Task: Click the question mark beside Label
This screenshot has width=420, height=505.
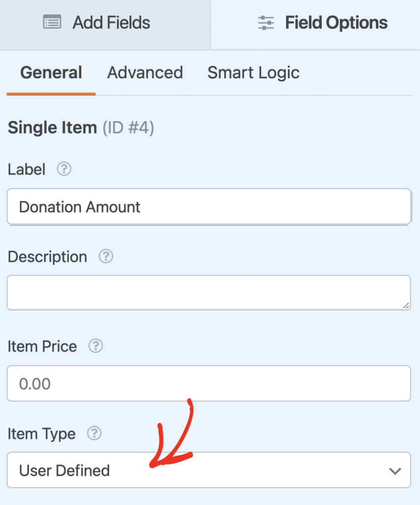Action: pyautogui.click(x=64, y=169)
